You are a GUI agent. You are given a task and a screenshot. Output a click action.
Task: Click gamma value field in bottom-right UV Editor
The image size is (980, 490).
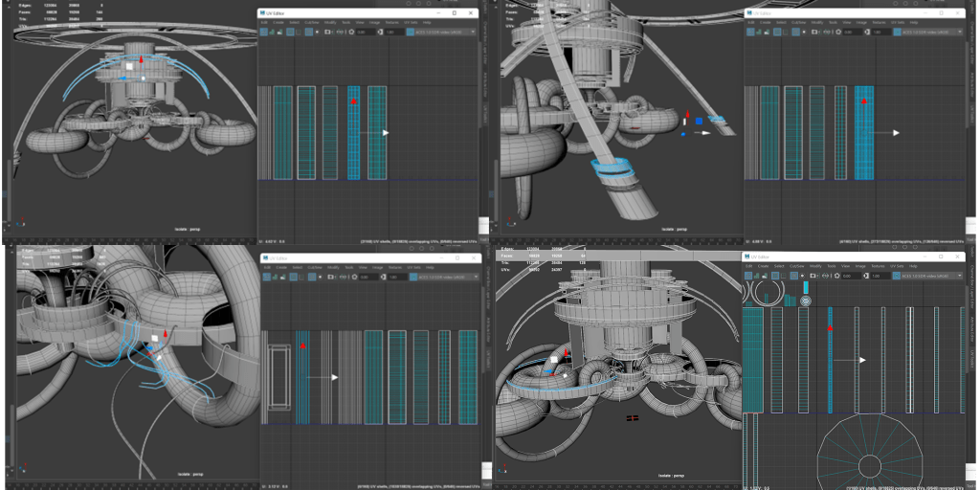pos(879,275)
